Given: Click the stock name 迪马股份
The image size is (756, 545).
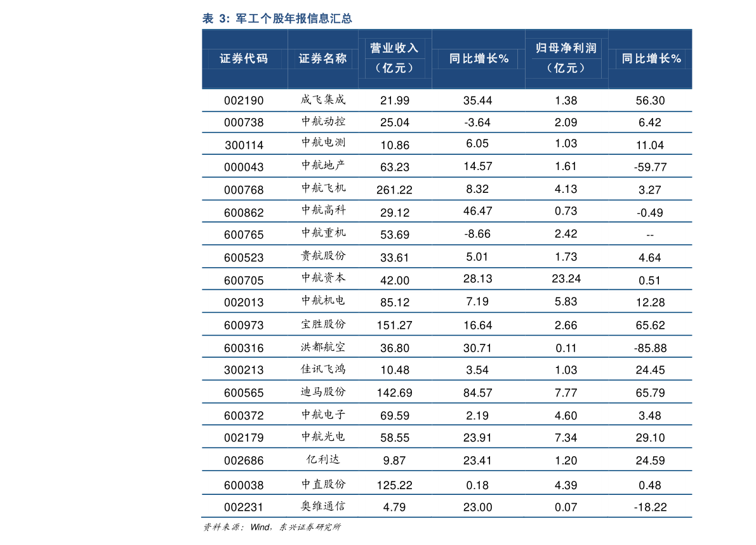Looking at the screenshot, I should click(x=323, y=391).
